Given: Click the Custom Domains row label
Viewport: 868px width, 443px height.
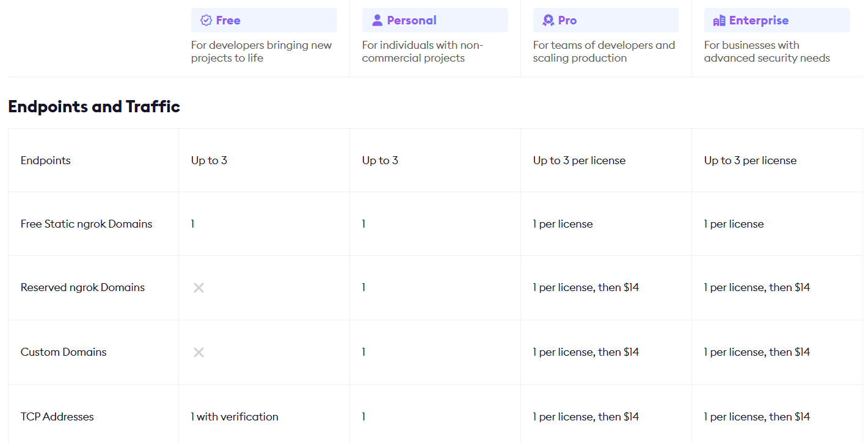Looking at the screenshot, I should click(64, 352).
